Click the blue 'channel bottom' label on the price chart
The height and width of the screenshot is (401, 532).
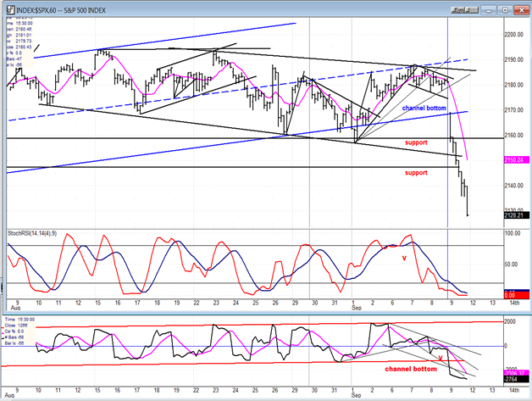coord(424,108)
